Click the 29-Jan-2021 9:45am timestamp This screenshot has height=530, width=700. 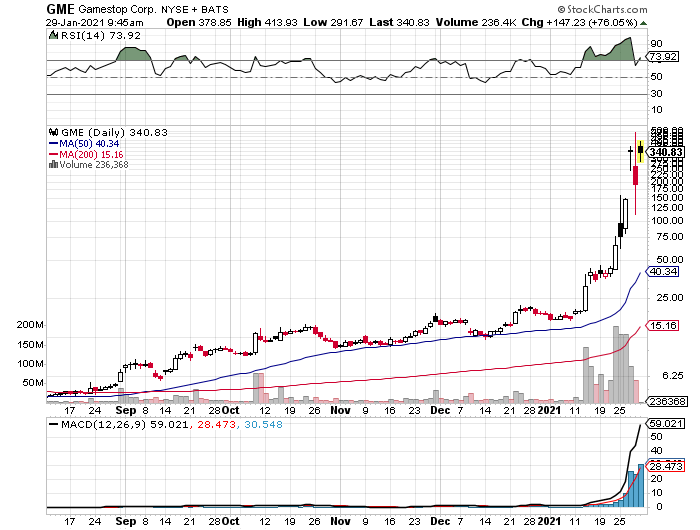pos(95,22)
